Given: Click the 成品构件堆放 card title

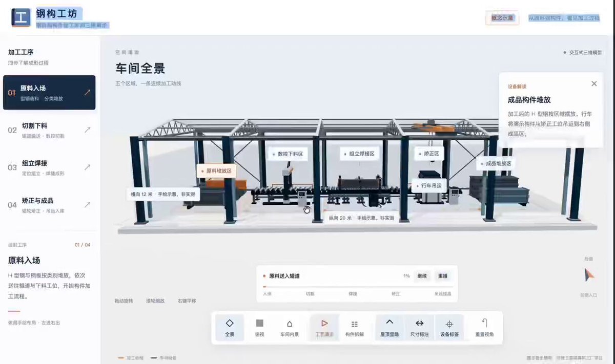Looking at the screenshot, I should [x=529, y=100].
